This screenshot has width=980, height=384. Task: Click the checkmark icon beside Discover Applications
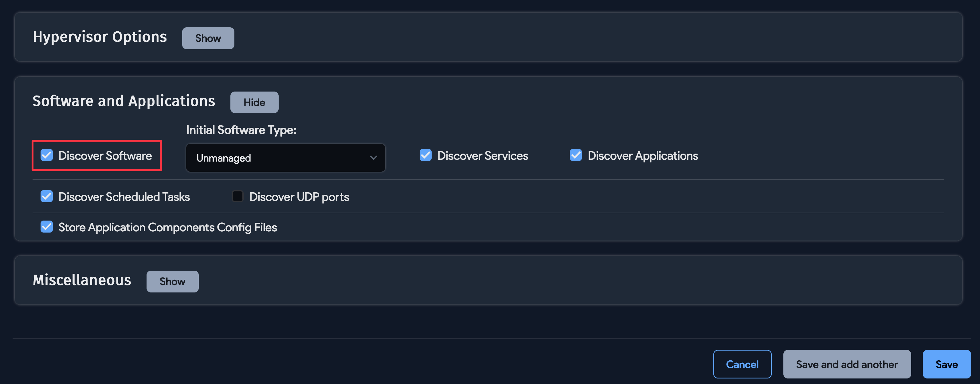(576, 155)
